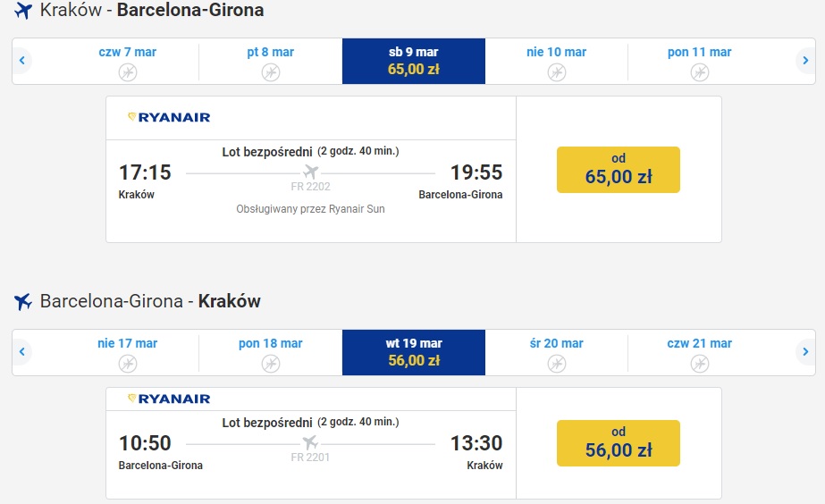Click the airplane icon next to Kraków - Barcelona-Girona heading

click(x=23, y=11)
